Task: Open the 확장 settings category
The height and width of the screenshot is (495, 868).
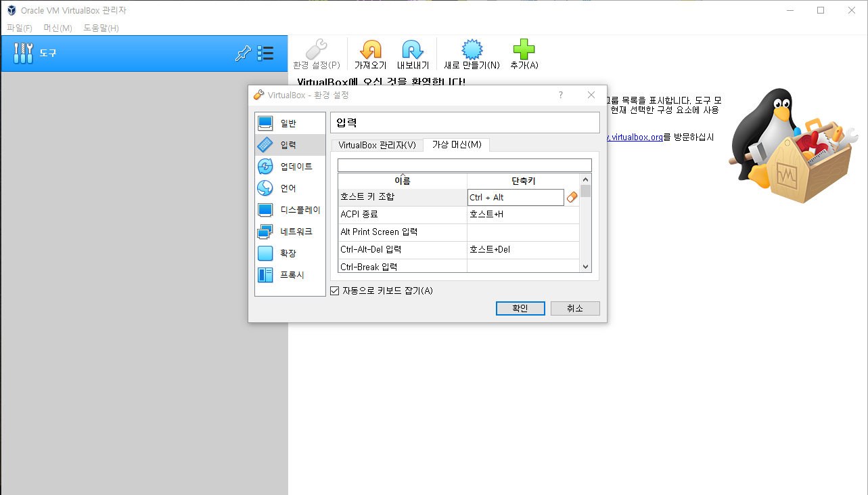Action: point(290,253)
